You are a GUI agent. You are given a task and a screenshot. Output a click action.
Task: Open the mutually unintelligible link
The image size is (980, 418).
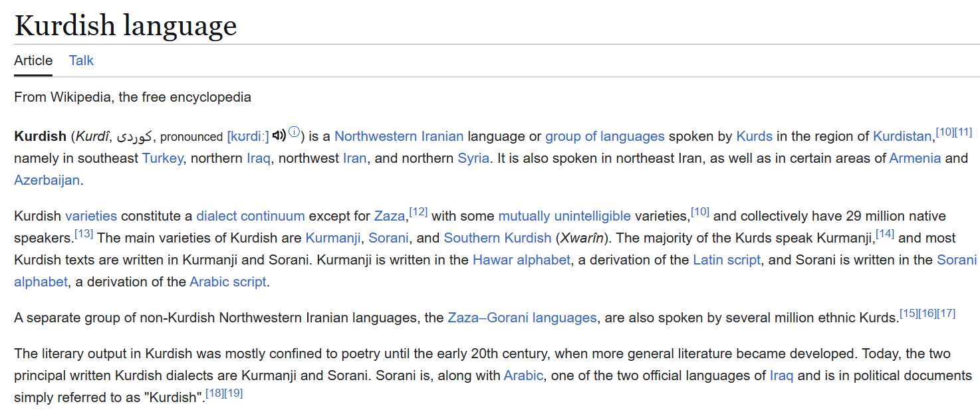(564, 216)
